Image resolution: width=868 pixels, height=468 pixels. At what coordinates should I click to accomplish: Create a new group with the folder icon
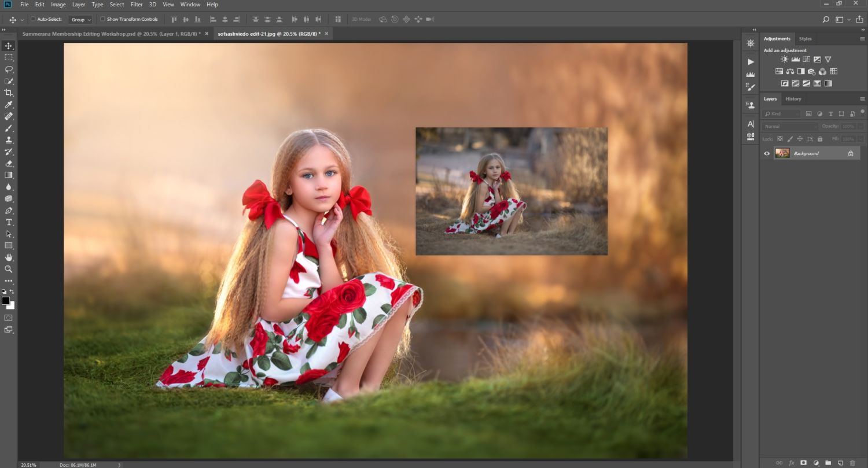click(x=828, y=463)
